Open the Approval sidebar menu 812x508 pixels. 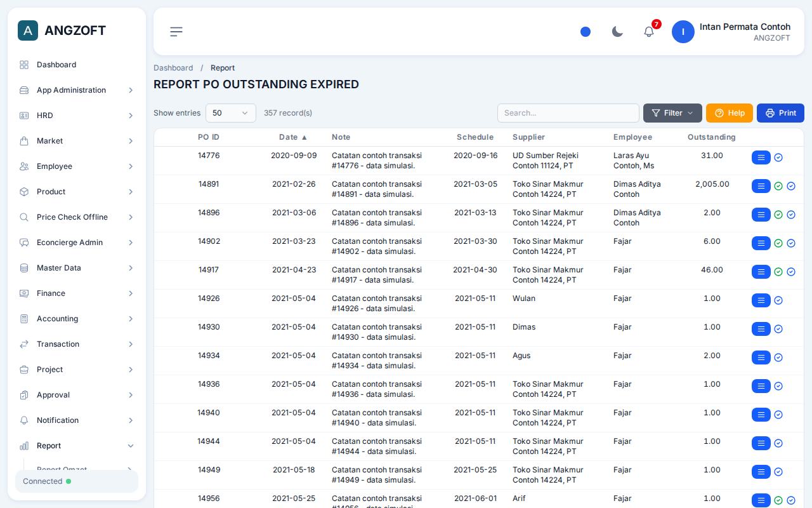click(x=77, y=395)
